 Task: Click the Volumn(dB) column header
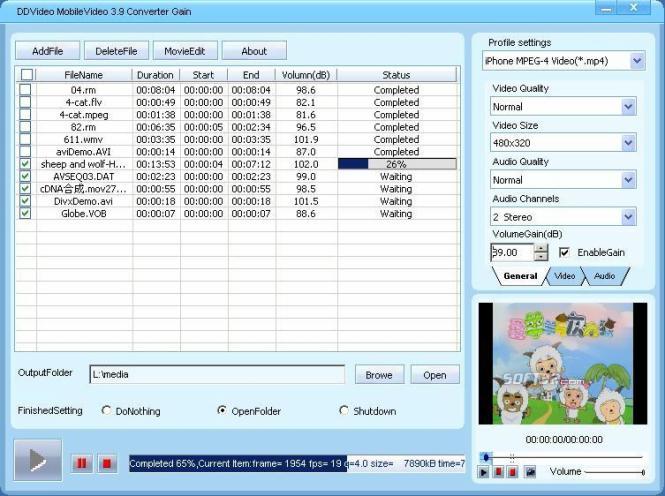pyautogui.click(x=306, y=75)
